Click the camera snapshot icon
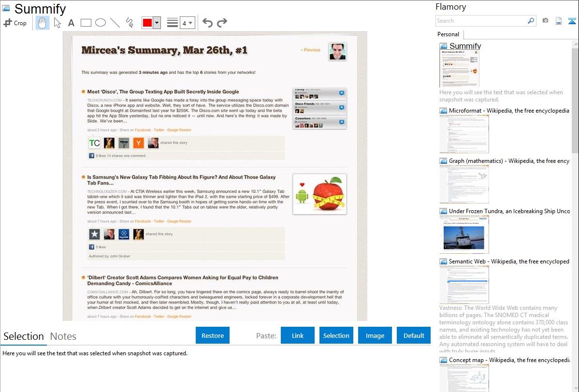The height and width of the screenshot is (392, 579). click(x=545, y=21)
